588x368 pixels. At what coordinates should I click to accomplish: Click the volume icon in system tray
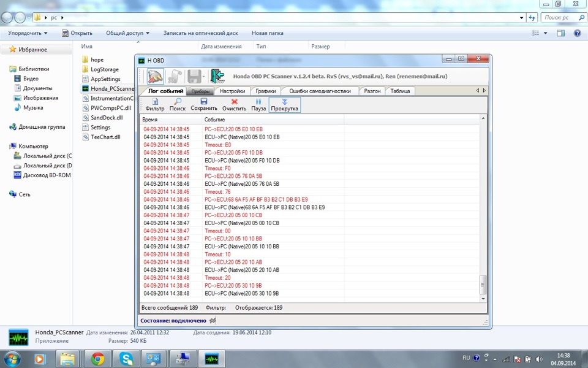[539, 359]
